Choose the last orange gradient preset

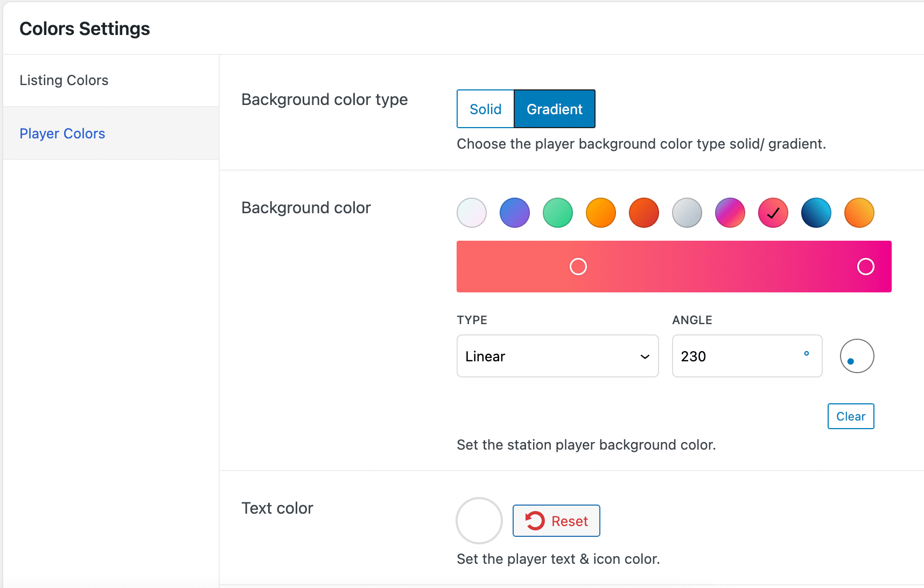click(859, 213)
